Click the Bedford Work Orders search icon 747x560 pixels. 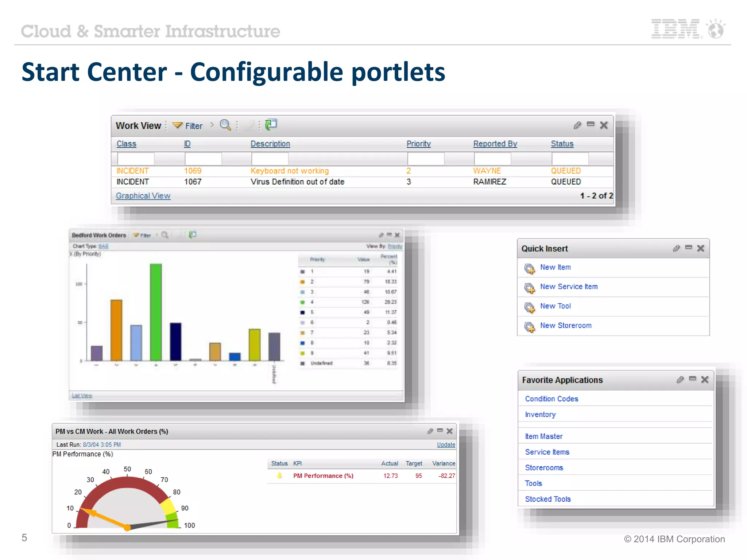165,235
